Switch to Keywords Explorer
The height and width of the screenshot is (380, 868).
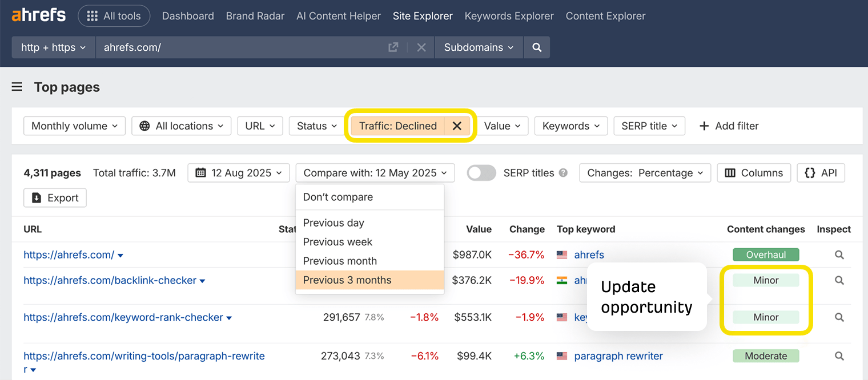(509, 16)
